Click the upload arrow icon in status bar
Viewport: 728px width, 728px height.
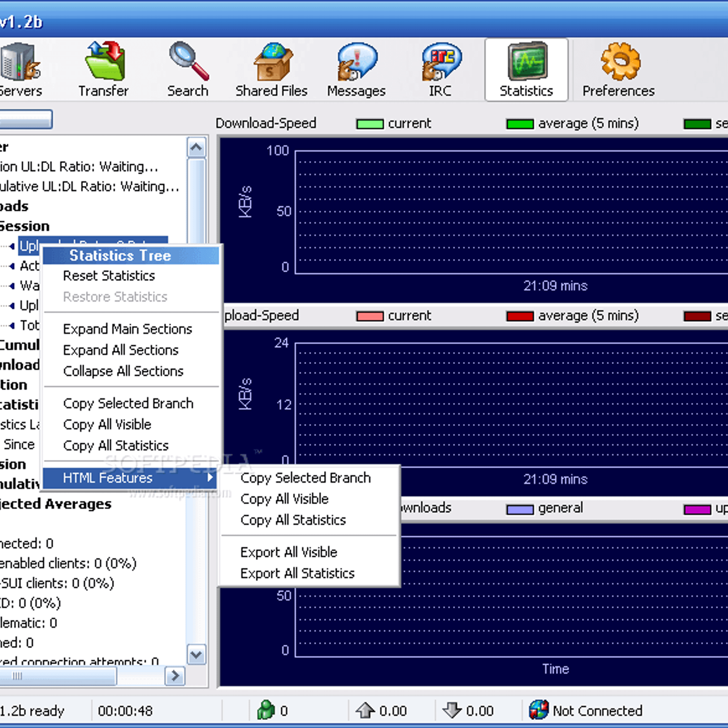coord(365,710)
